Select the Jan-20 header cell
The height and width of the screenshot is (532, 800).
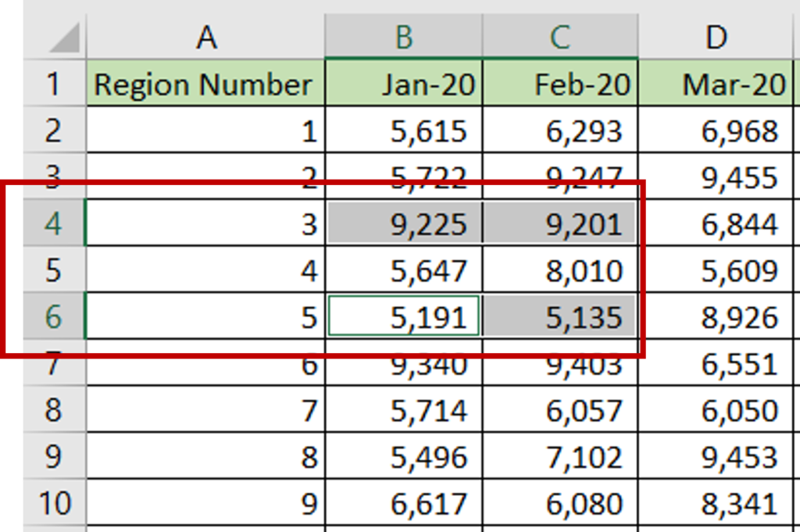click(x=403, y=84)
